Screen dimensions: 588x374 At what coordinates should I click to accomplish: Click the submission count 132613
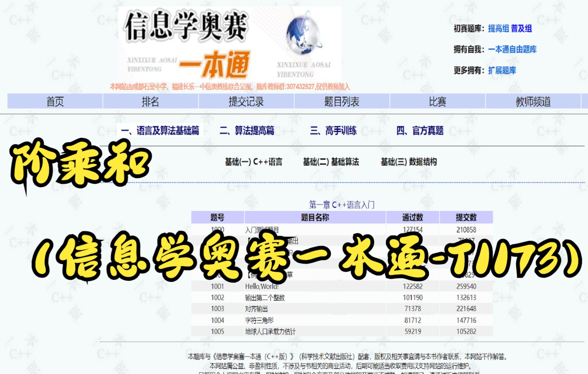[466, 298]
